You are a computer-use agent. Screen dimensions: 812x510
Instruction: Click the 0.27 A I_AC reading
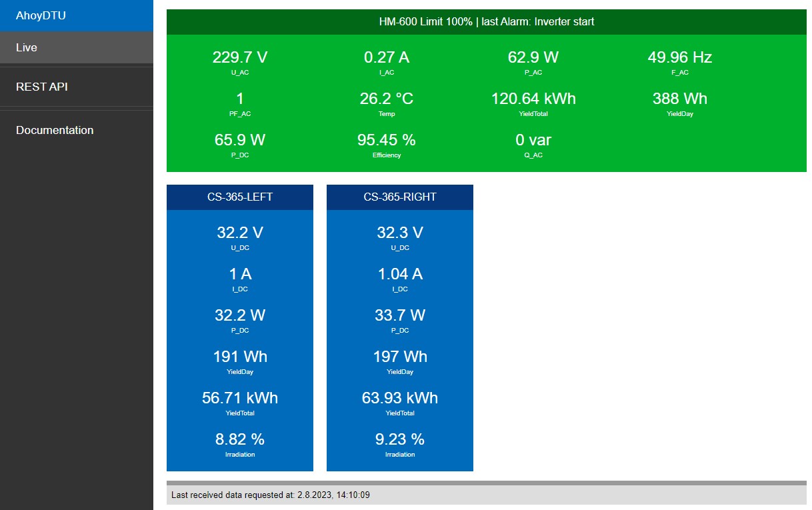point(387,57)
